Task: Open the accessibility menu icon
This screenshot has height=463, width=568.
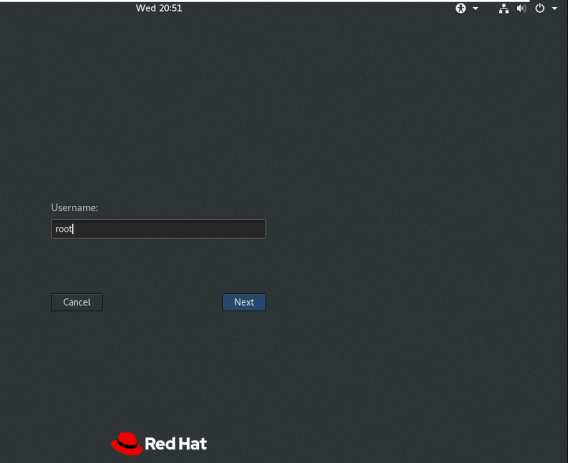Action: [460, 8]
